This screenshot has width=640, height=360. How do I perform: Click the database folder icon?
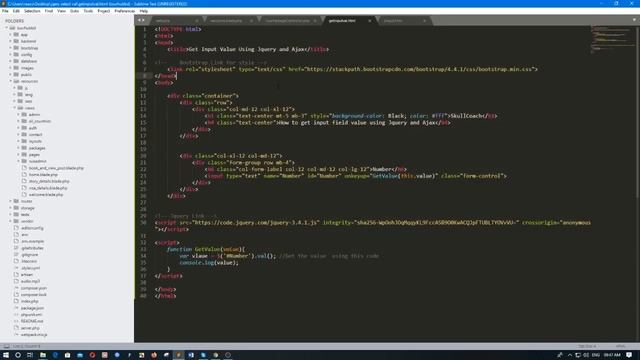pyautogui.click(x=16, y=61)
